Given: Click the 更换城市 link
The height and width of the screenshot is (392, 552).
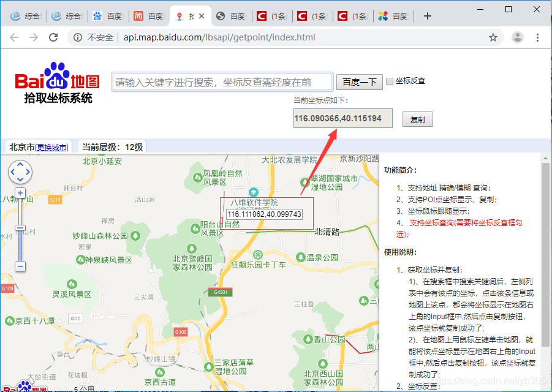Looking at the screenshot, I should 51,148.
